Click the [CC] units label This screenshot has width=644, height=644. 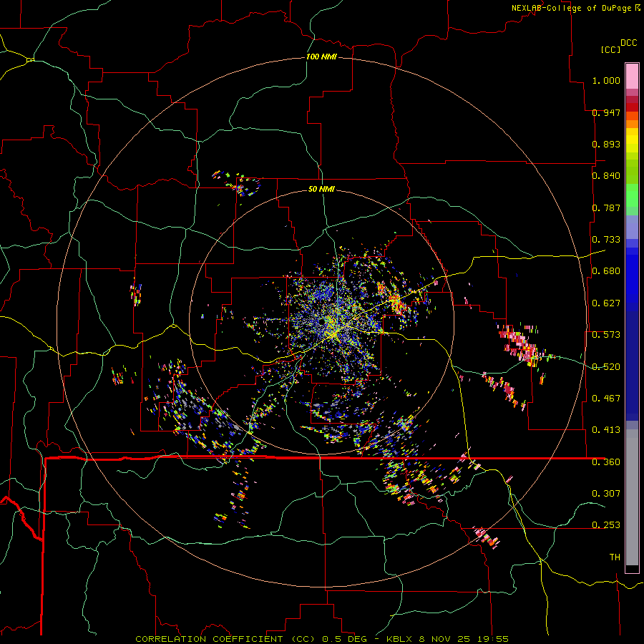(x=610, y=49)
